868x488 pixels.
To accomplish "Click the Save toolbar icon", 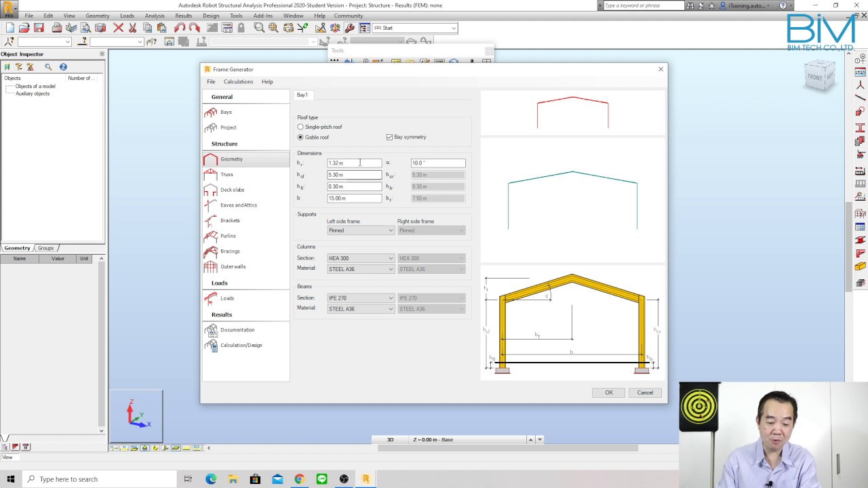I will click(39, 28).
